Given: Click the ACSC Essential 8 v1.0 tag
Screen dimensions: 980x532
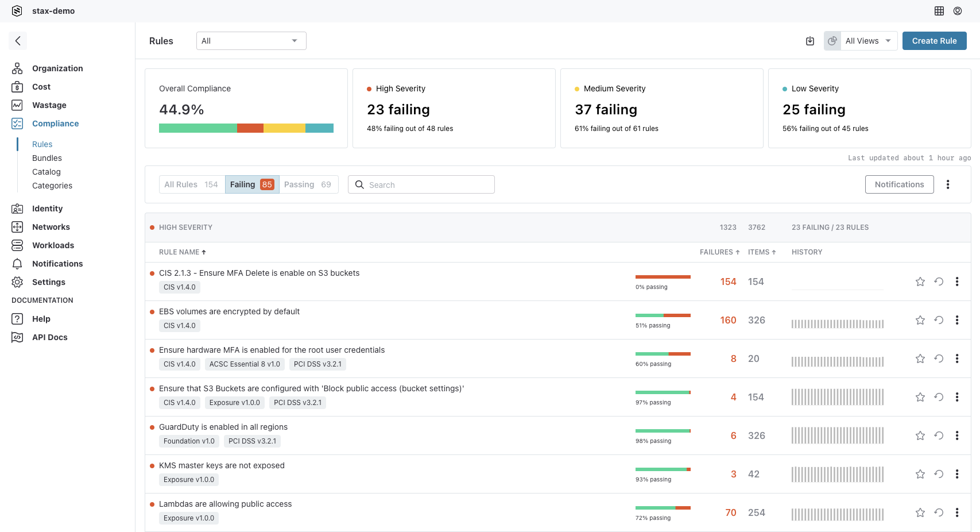Looking at the screenshot, I should [x=245, y=364].
